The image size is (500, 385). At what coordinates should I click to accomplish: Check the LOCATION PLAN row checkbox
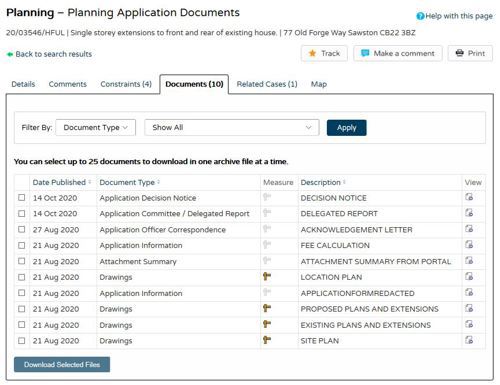[22, 277]
